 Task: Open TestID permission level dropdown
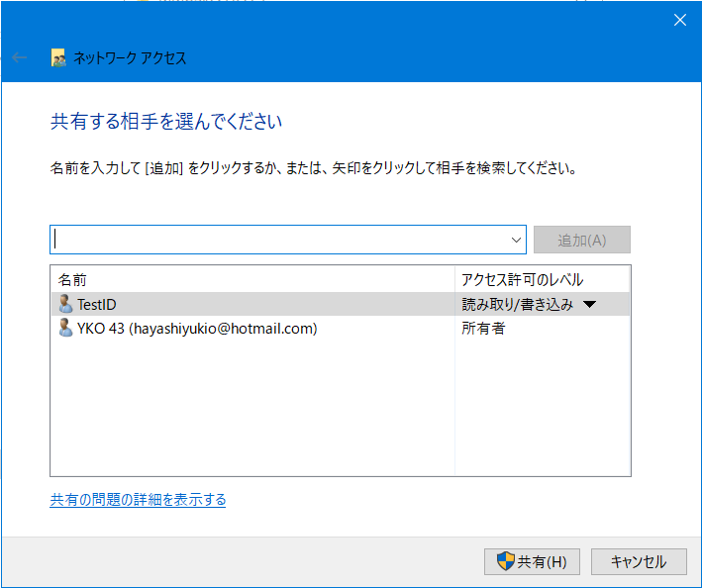click(x=590, y=305)
